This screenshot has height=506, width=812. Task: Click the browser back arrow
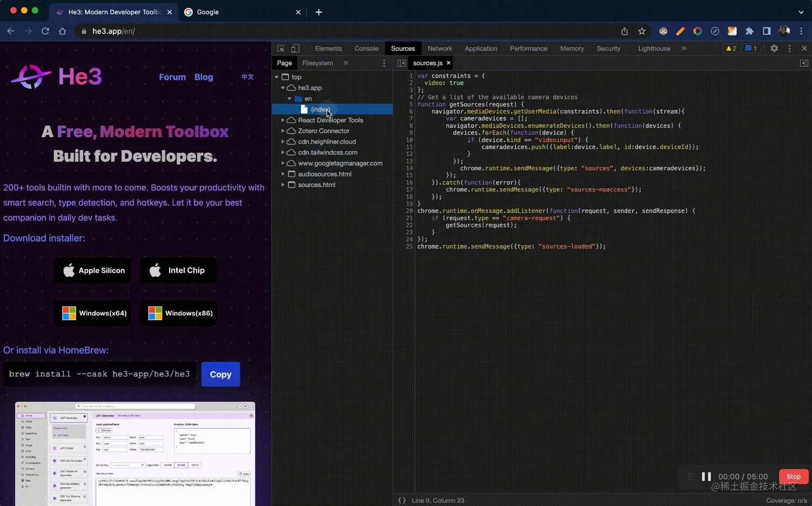[x=11, y=31]
